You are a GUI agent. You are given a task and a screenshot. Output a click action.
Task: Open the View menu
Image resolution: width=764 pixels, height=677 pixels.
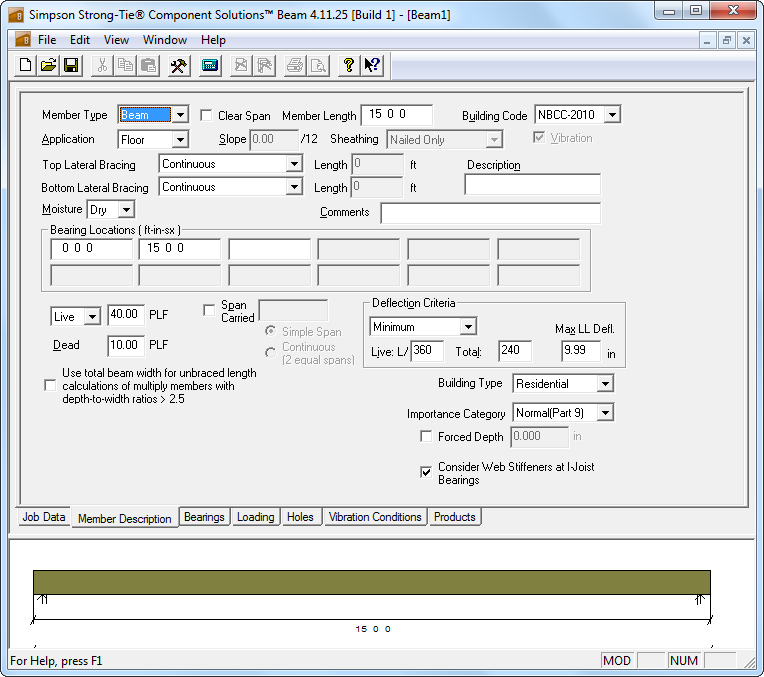pyautogui.click(x=116, y=40)
